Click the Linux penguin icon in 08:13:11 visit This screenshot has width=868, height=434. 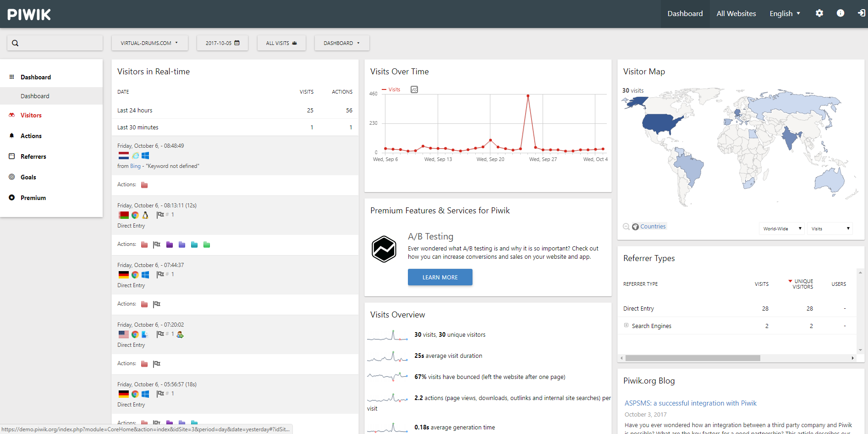(x=145, y=215)
